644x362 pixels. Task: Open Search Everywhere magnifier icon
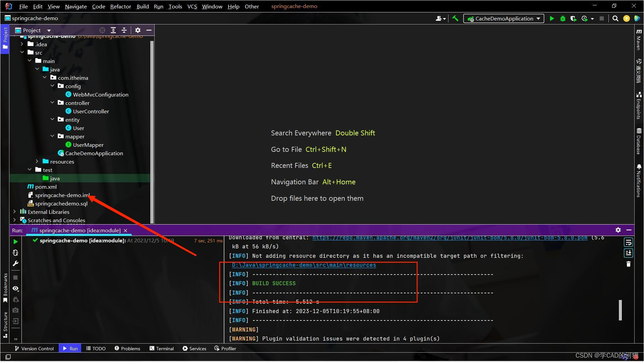[x=615, y=19]
